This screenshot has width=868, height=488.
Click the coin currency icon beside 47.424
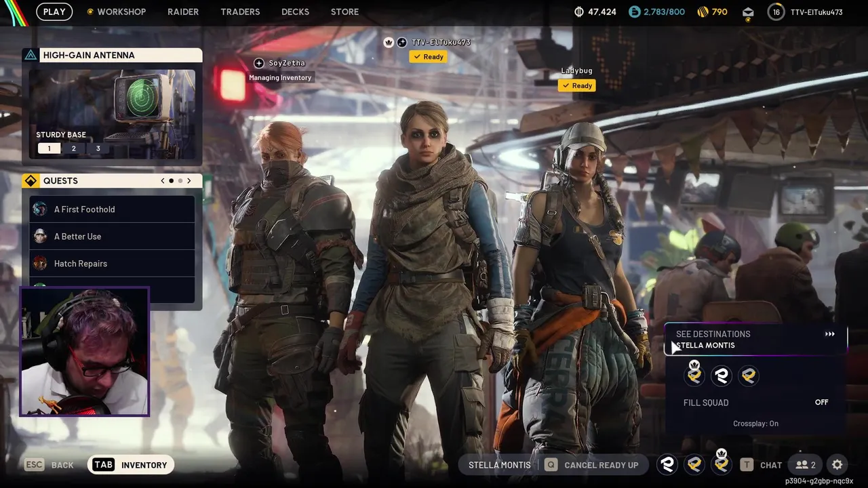tap(579, 12)
